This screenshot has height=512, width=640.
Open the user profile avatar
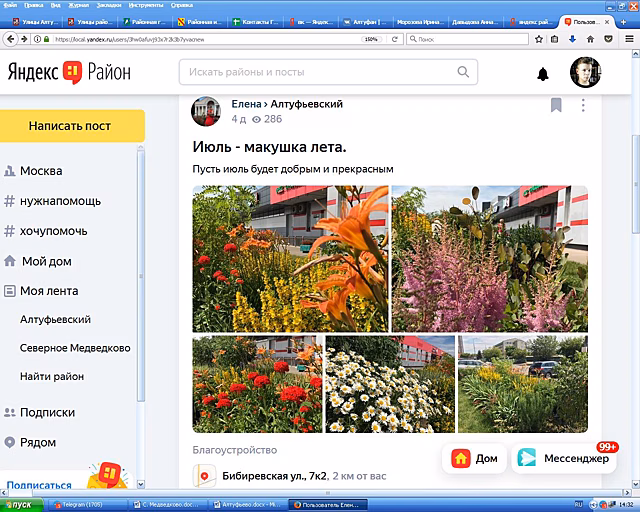(585, 72)
